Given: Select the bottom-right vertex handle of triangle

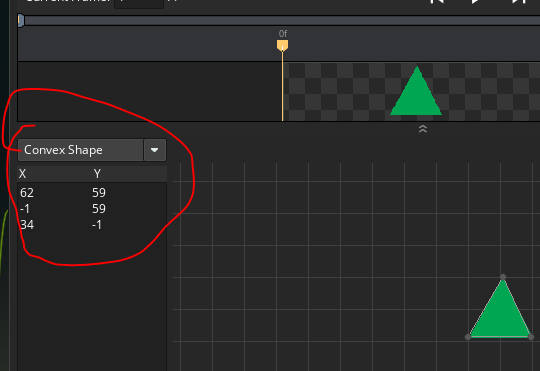Looking at the screenshot, I should pyautogui.click(x=531, y=337).
